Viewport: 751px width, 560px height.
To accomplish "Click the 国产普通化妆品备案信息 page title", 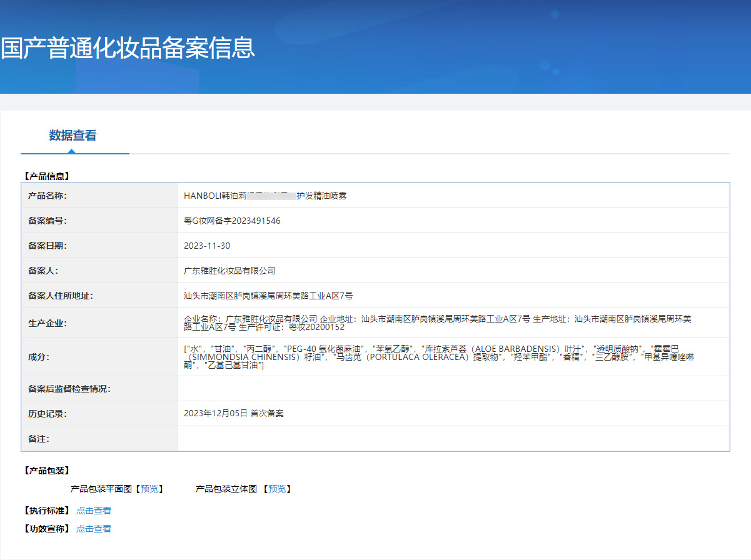I will tap(128, 48).
